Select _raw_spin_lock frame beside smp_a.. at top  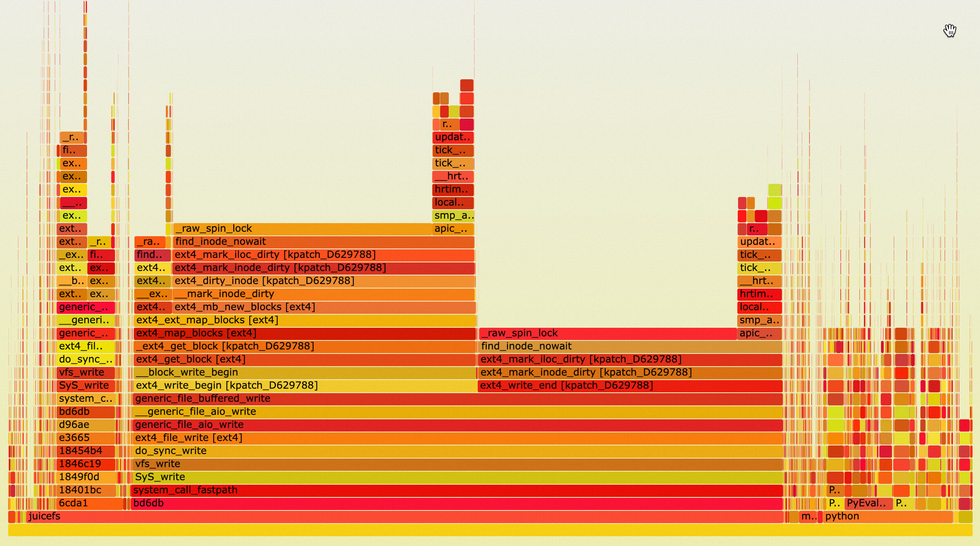pos(302,229)
